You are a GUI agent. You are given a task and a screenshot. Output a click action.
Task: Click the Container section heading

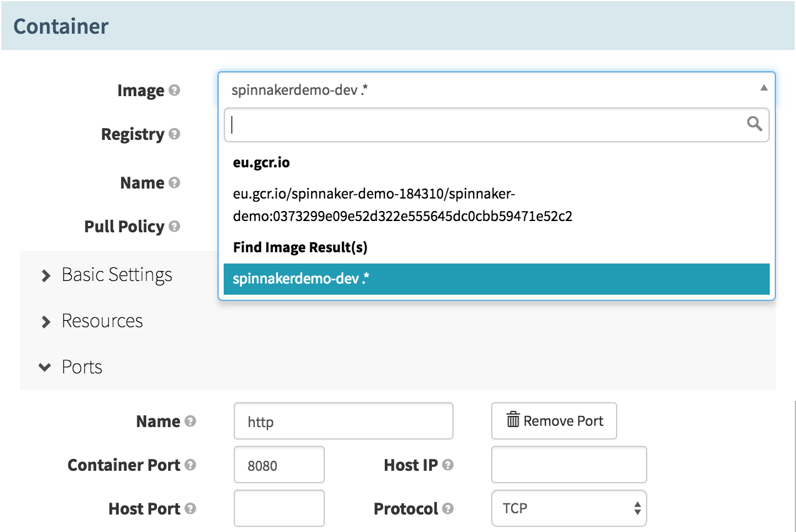coord(61,26)
